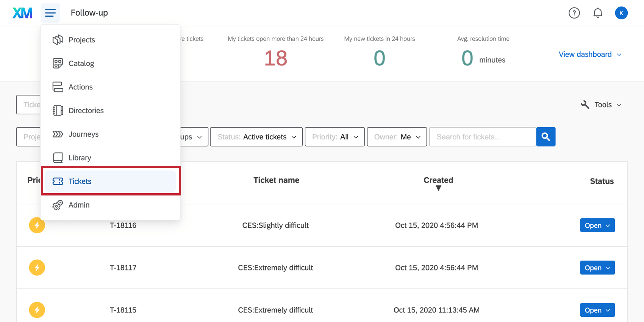This screenshot has height=322, width=644.
Task: Click the user avatar K
Action: tap(621, 13)
